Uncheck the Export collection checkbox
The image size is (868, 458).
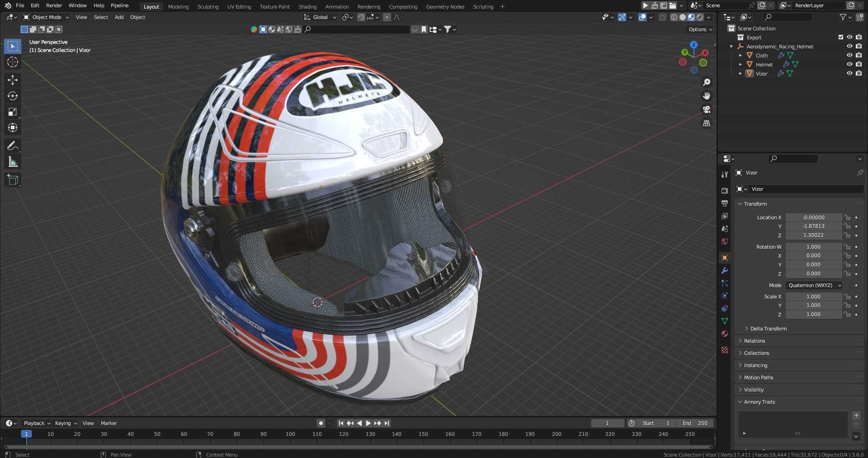pos(841,37)
